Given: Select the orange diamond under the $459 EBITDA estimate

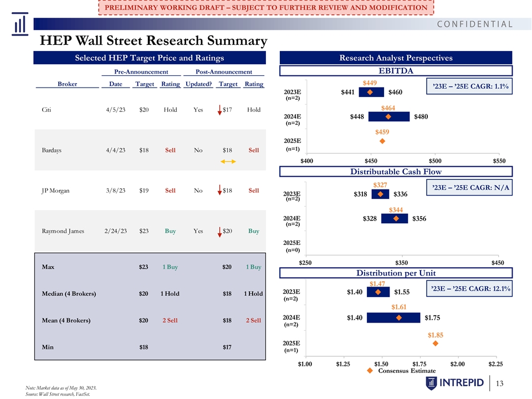Looking at the screenshot, I should coord(382,141).
